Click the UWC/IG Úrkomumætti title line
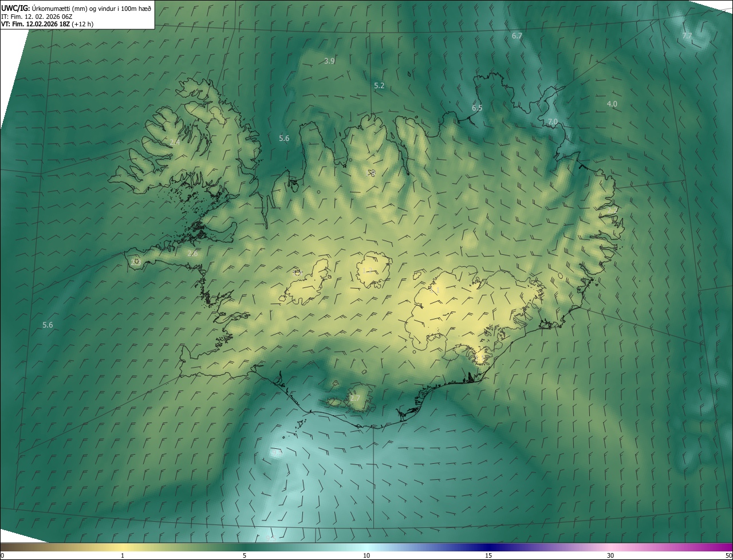The height and width of the screenshot is (560, 733). pyautogui.click(x=76, y=8)
